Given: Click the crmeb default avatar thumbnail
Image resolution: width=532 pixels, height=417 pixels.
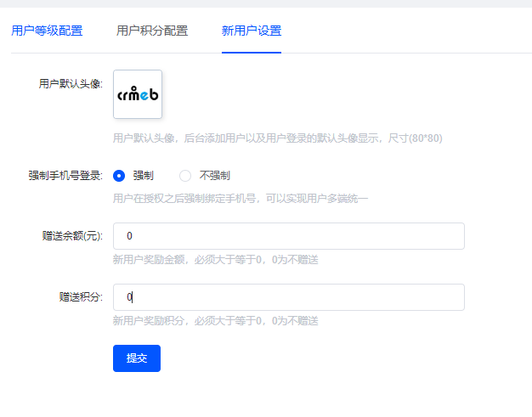Looking at the screenshot, I should [138, 94].
